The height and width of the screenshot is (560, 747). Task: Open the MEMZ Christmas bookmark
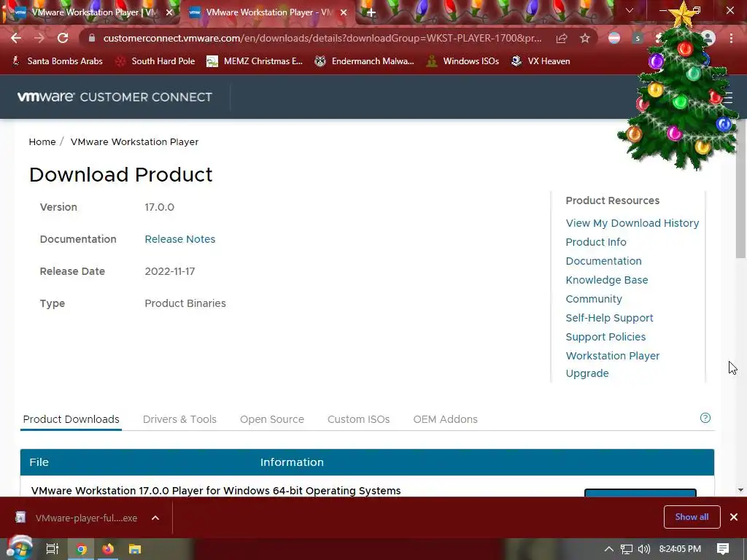pyautogui.click(x=255, y=61)
